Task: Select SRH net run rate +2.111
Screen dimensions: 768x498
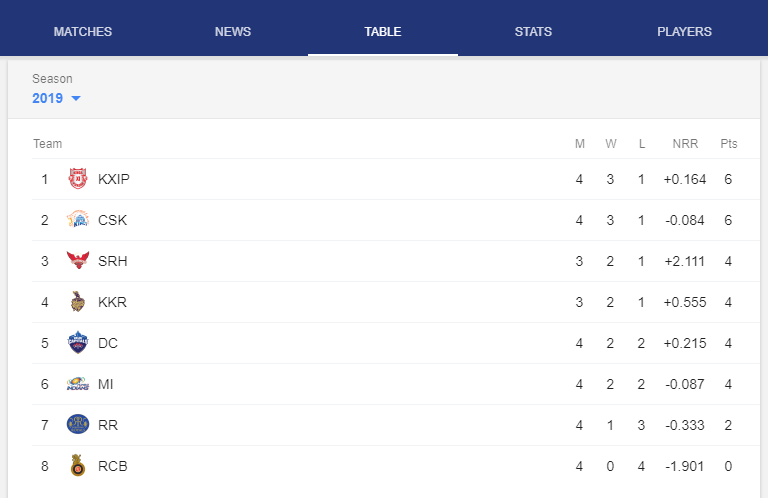Action: pos(684,261)
